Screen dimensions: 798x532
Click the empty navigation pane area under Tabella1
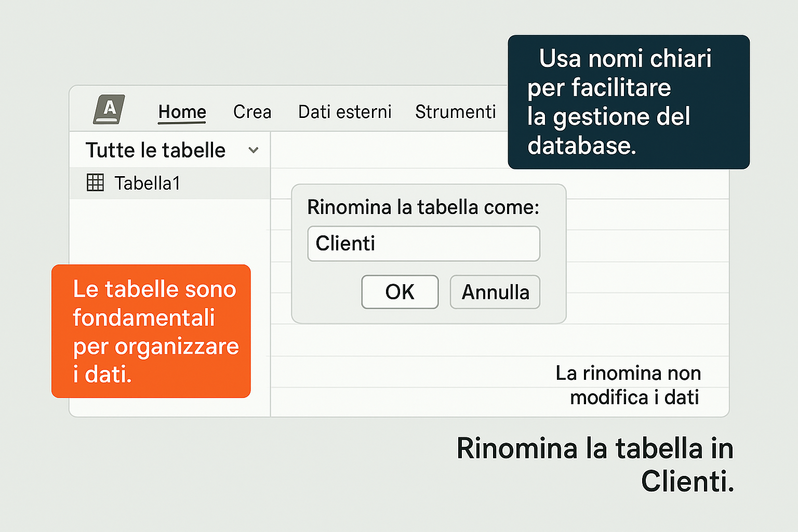(169, 231)
